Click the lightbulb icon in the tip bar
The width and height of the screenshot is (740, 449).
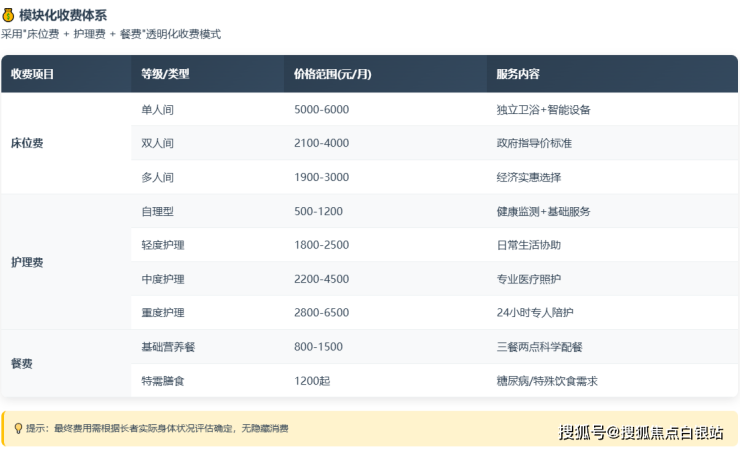pos(17,428)
